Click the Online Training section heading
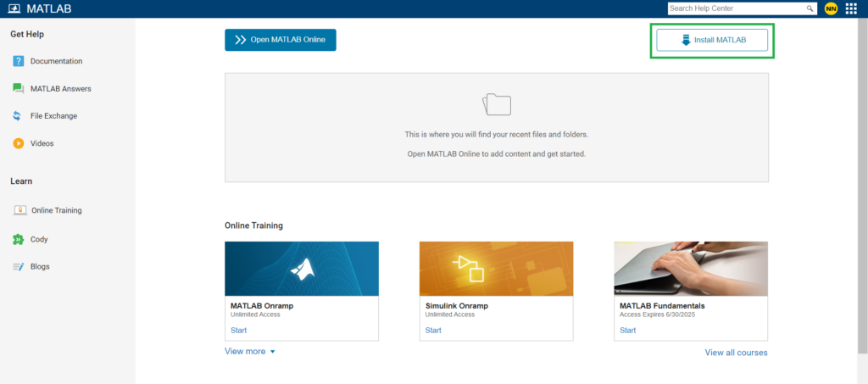868x384 pixels. coord(253,225)
